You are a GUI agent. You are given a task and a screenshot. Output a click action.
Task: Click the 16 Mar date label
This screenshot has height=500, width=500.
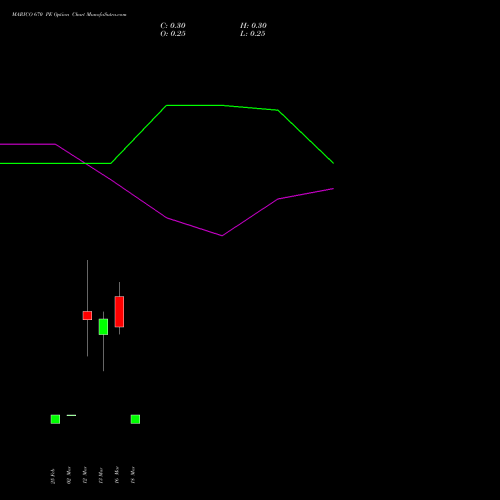pos(117,475)
